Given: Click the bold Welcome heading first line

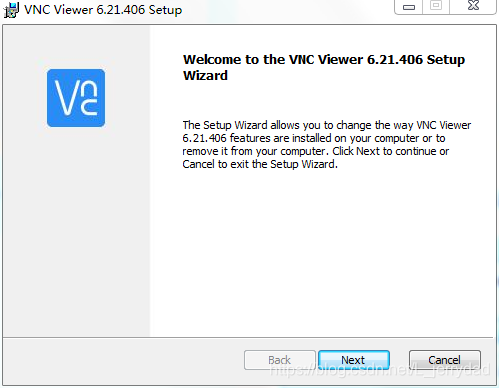Looking at the screenshot, I should [x=324, y=60].
